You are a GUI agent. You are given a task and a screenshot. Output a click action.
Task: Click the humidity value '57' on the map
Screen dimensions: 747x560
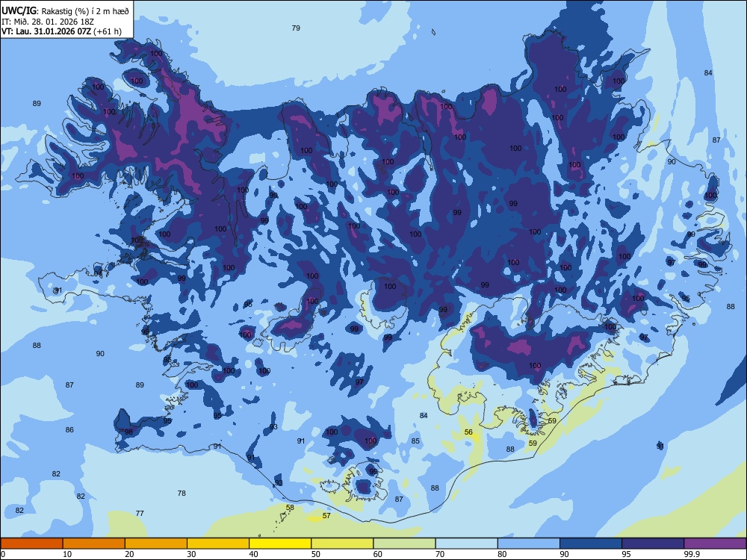click(326, 516)
